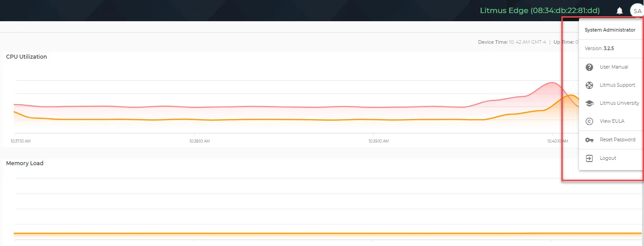Open Litmus University menu entry
Screen dimensions: 644x246
(611, 103)
